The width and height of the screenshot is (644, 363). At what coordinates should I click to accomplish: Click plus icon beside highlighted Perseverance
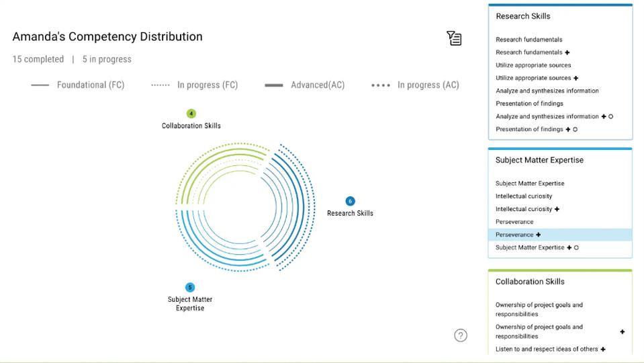(x=539, y=235)
